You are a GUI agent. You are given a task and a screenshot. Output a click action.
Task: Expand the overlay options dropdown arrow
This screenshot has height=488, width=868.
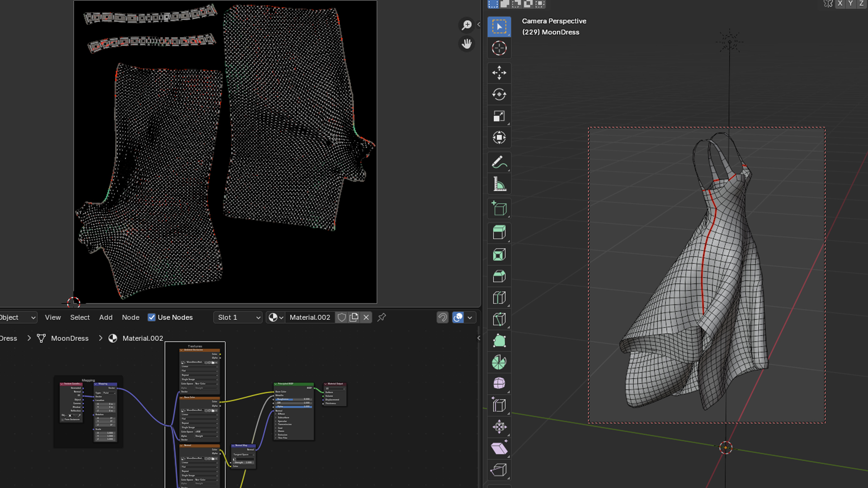coord(470,318)
